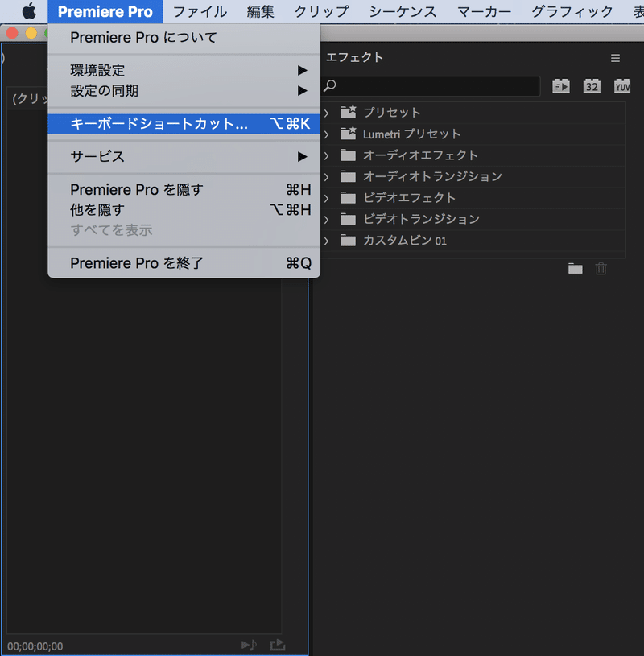Close the window with red button
Screen dimensions: 644x656
tap(12, 33)
